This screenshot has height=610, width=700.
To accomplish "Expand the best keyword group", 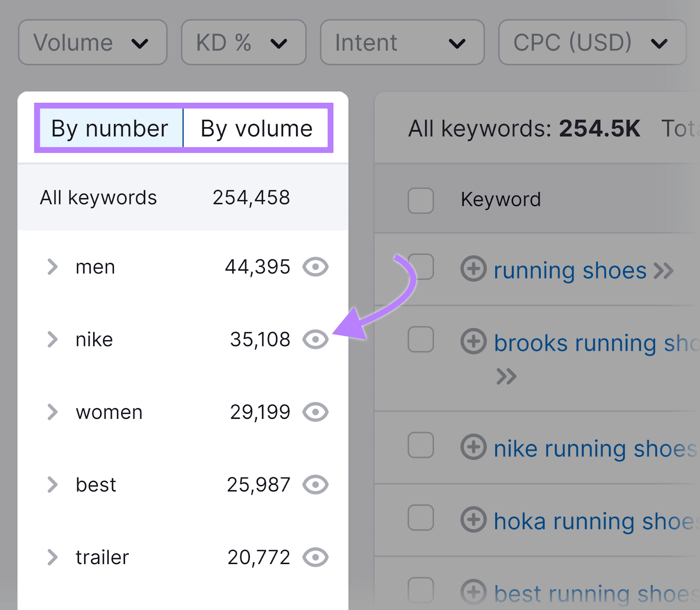I will 52,485.
